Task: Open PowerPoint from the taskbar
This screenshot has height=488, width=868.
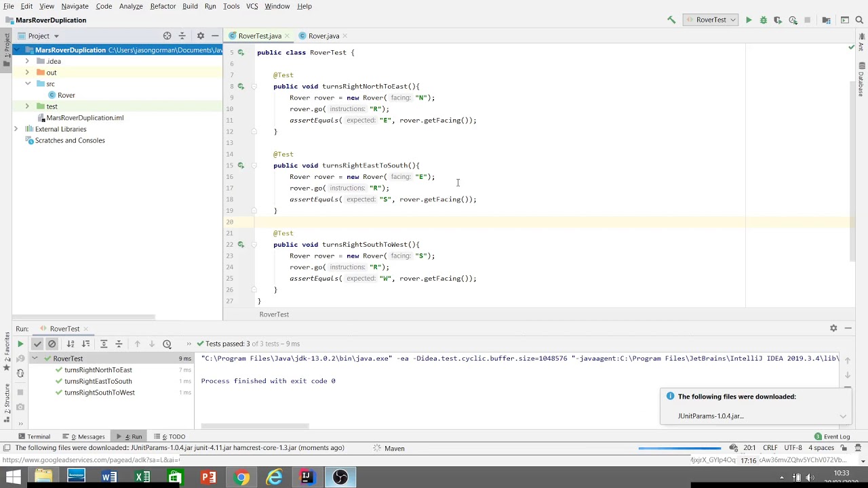Action: point(208,477)
